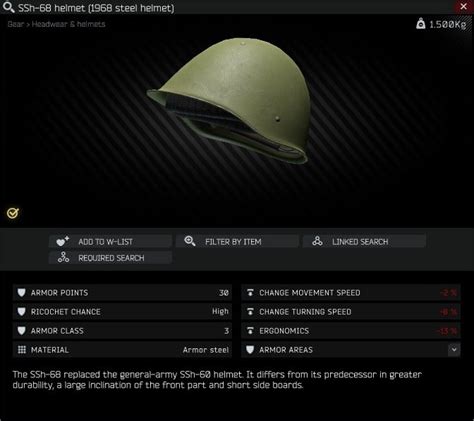Click the 1.500Kg weight text

[448, 24]
